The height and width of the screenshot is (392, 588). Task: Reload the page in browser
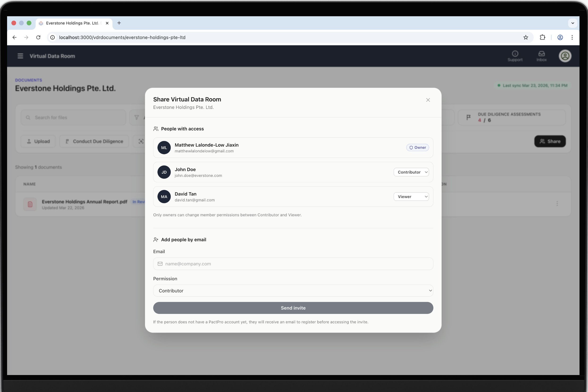click(38, 37)
